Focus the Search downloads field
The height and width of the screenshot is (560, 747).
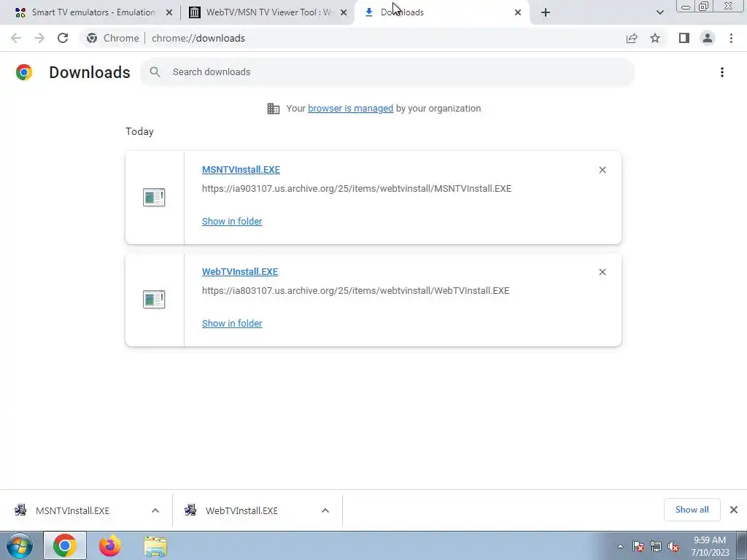click(387, 72)
